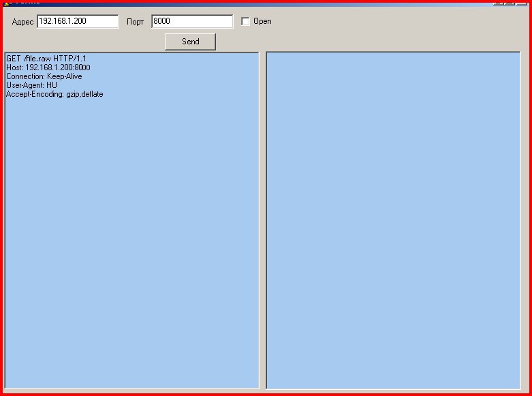Click the Send button

coord(190,42)
